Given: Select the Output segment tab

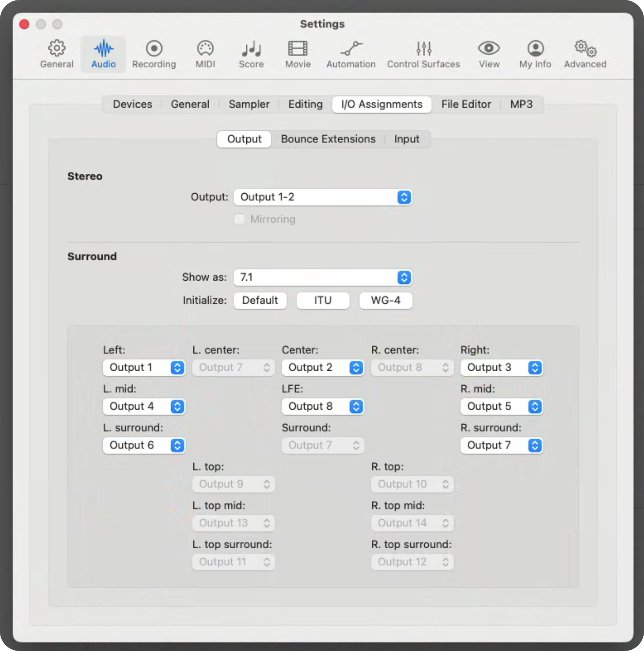Looking at the screenshot, I should coord(244,139).
